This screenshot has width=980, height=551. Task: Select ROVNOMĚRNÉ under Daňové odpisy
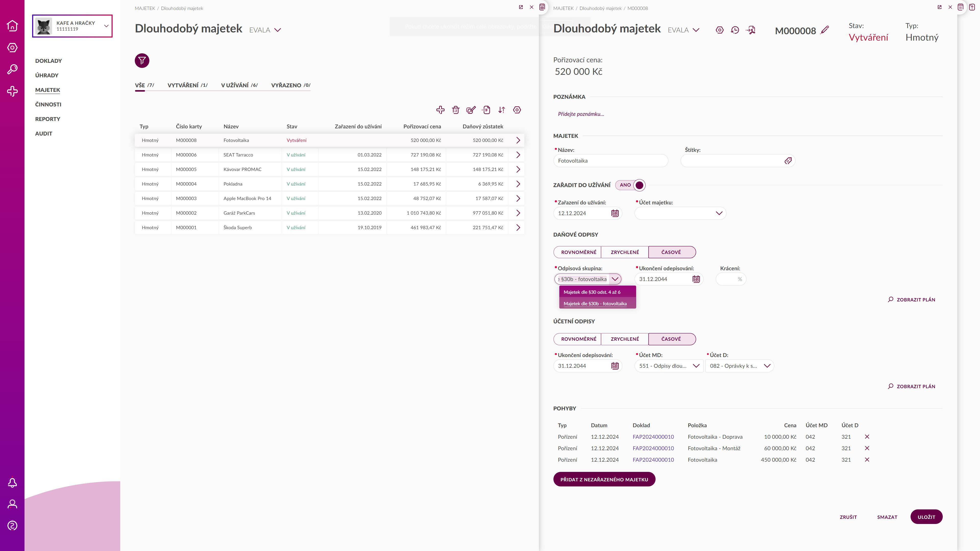click(577, 252)
